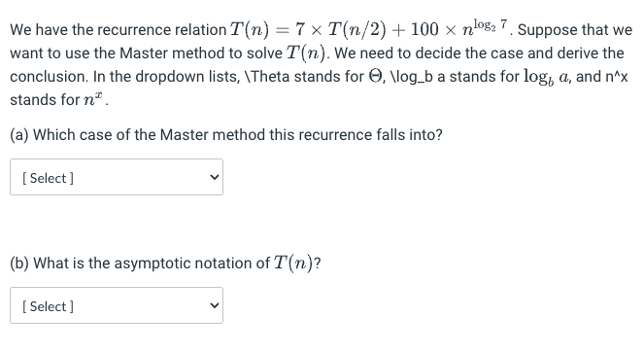Click the question (a) text about Master method case
Viewport: 644px width, 352px height.
(x=226, y=135)
